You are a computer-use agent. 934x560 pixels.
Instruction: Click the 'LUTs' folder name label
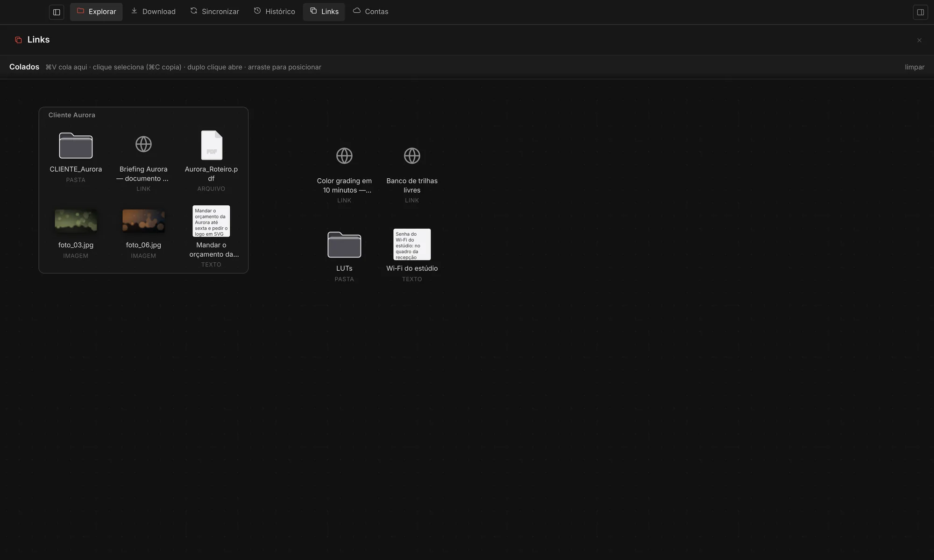point(344,269)
